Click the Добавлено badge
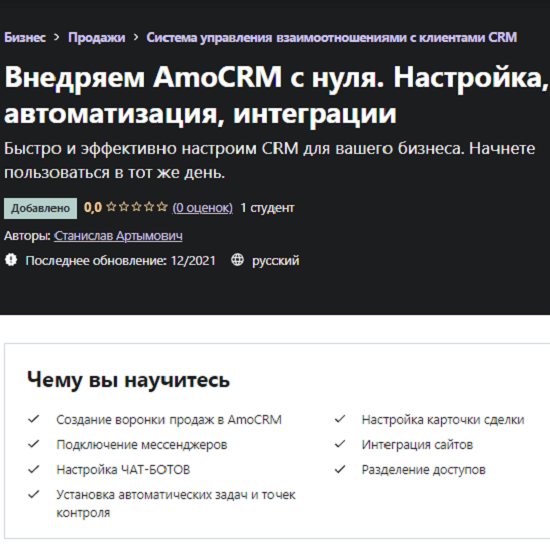Screen dimensions: 550x550 point(40,208)
